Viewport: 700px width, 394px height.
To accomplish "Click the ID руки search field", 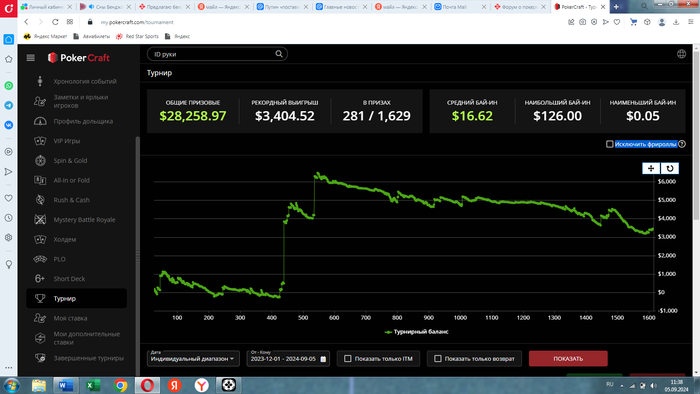I will tap(217, 54).
